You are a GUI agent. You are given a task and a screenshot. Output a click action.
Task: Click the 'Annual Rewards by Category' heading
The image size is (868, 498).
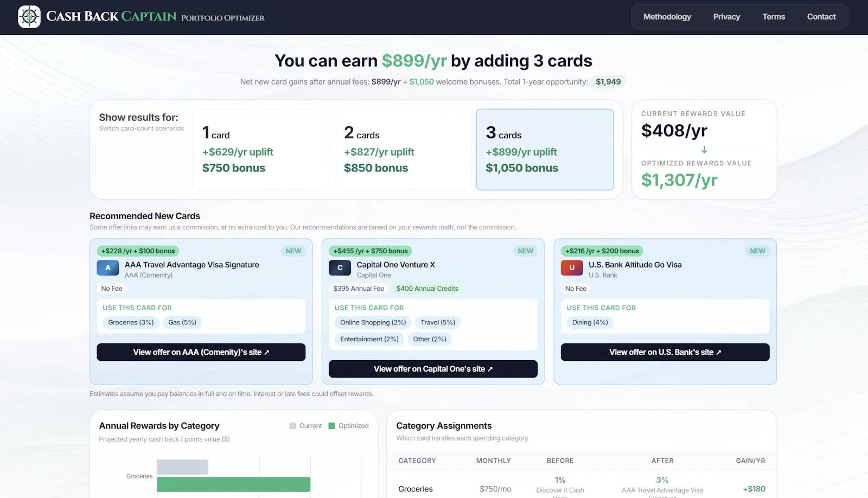point(159,426)
